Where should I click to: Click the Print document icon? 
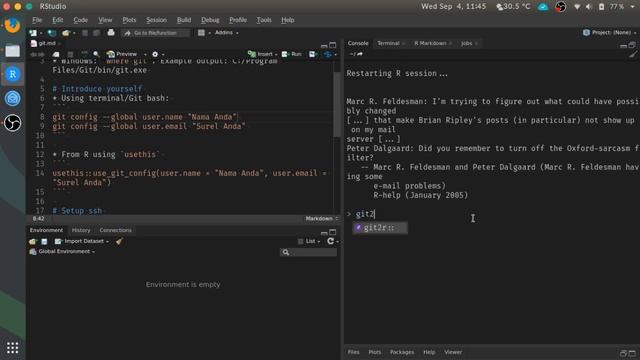(x=111, y=33)
